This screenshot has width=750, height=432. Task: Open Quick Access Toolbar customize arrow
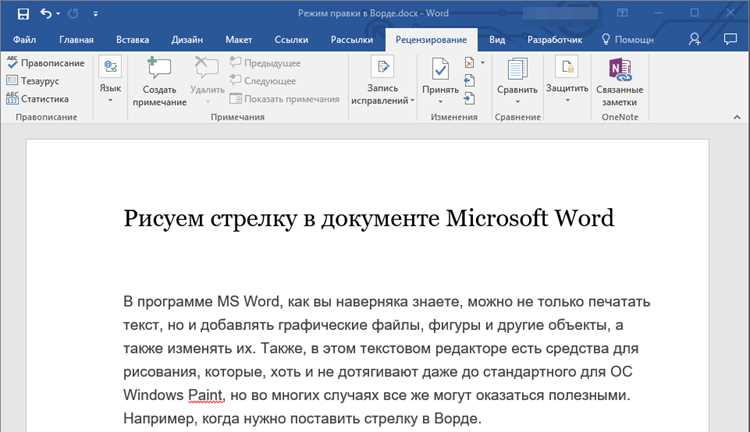[96, 14]
